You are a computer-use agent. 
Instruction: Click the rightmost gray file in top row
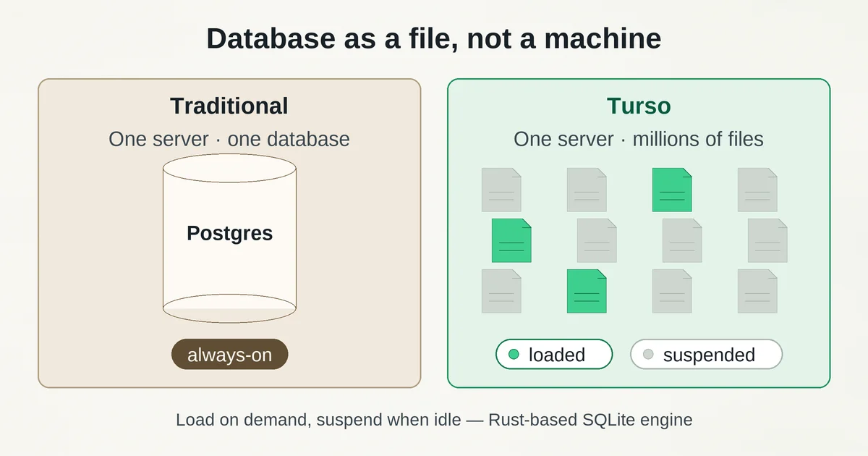[x=757, y=190]
